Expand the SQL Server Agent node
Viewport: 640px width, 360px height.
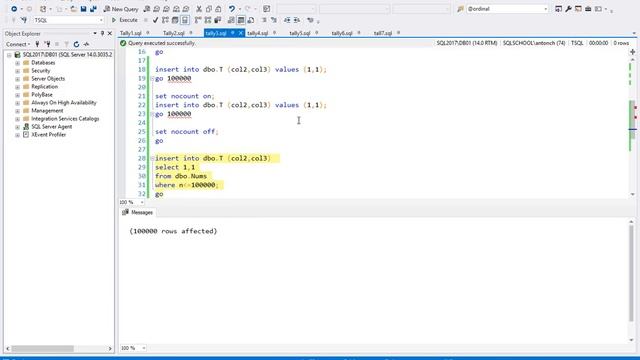pyautogui.click(x=18, y=127)
